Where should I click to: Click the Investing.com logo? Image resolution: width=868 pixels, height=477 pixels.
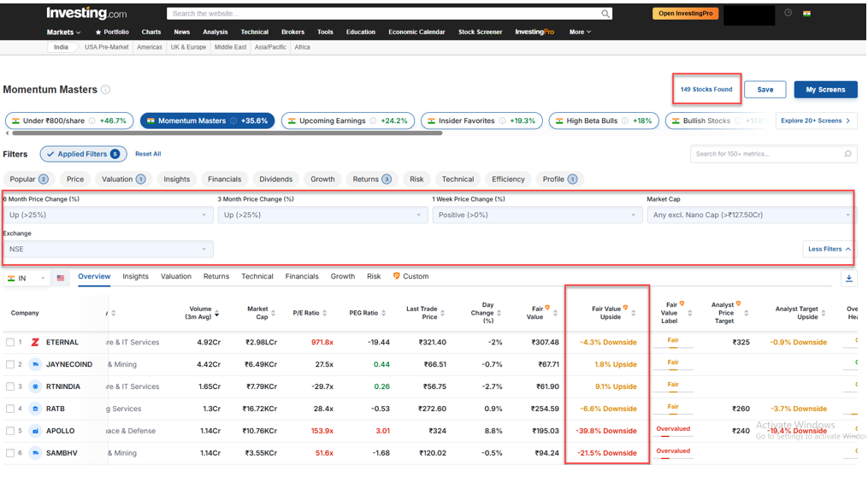[86, 14]
